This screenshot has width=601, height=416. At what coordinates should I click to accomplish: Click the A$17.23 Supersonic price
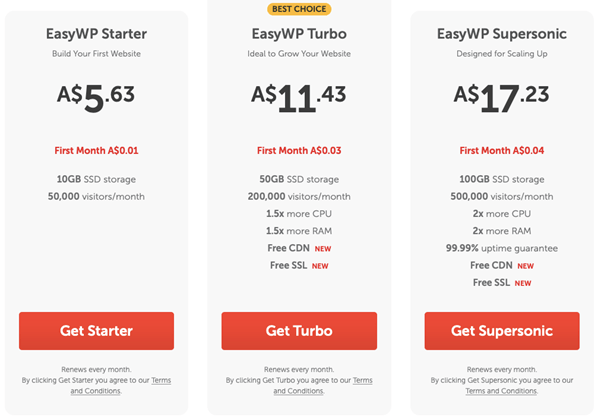click(x=501, y=98)
